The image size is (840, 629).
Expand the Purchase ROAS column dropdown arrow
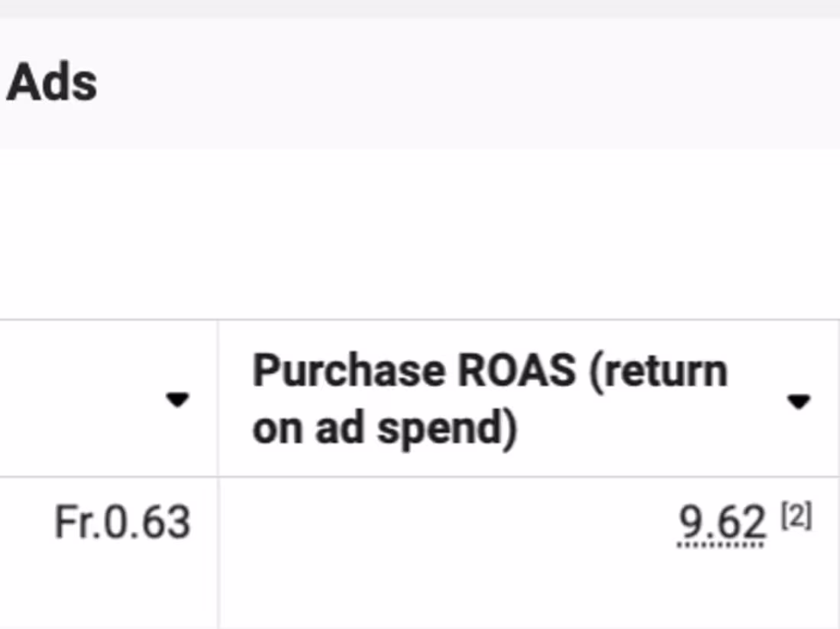798,401
